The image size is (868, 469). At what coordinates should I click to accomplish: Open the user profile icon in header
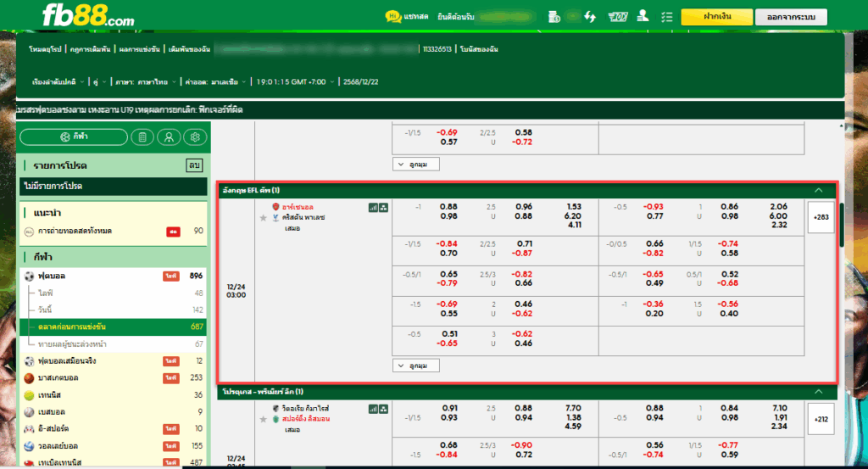643,16
